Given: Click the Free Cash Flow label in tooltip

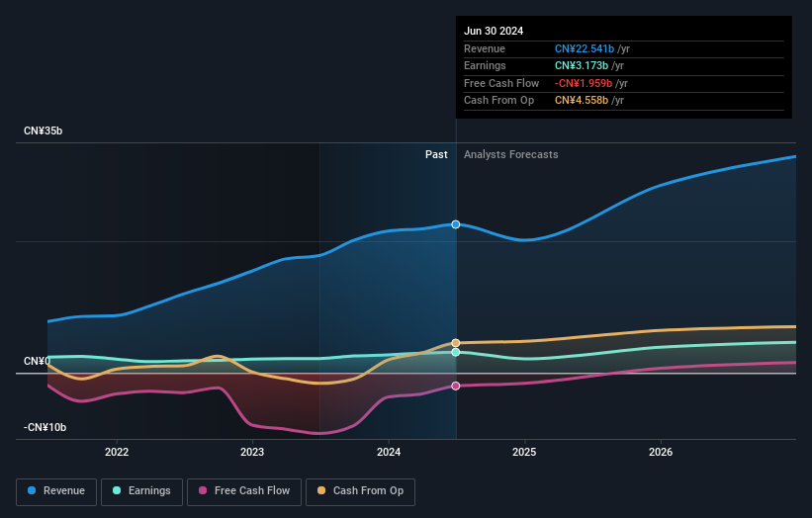Looking at the screenshot, I should point(501,83).
